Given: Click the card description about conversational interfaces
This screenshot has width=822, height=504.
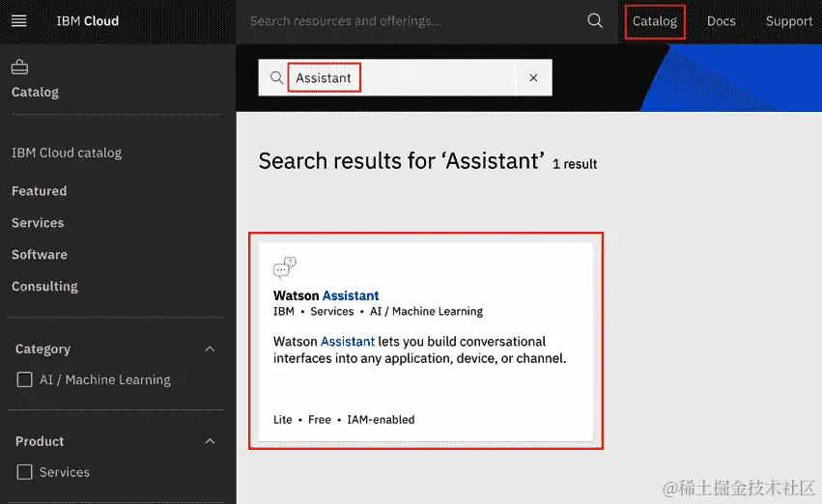Looking at the screenshot, I should pos(420,350).
